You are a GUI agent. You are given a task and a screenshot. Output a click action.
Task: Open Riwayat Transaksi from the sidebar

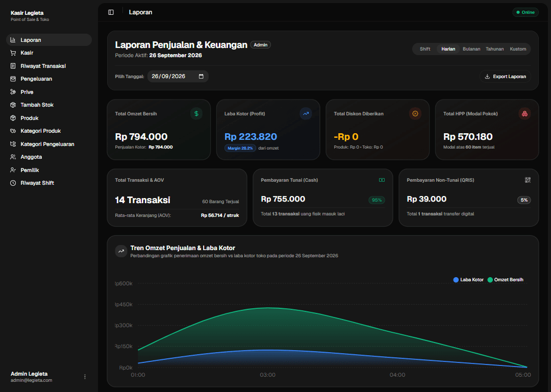49,66
